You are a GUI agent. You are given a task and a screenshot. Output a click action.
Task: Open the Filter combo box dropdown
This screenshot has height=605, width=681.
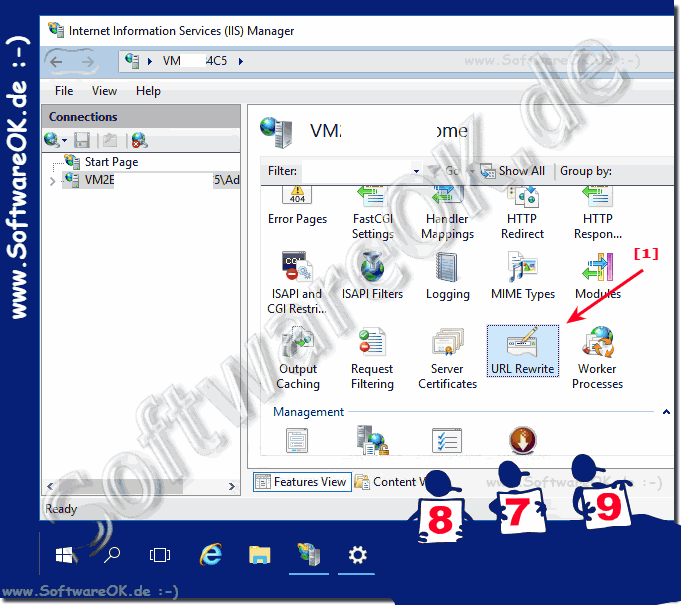pos(416,171)
